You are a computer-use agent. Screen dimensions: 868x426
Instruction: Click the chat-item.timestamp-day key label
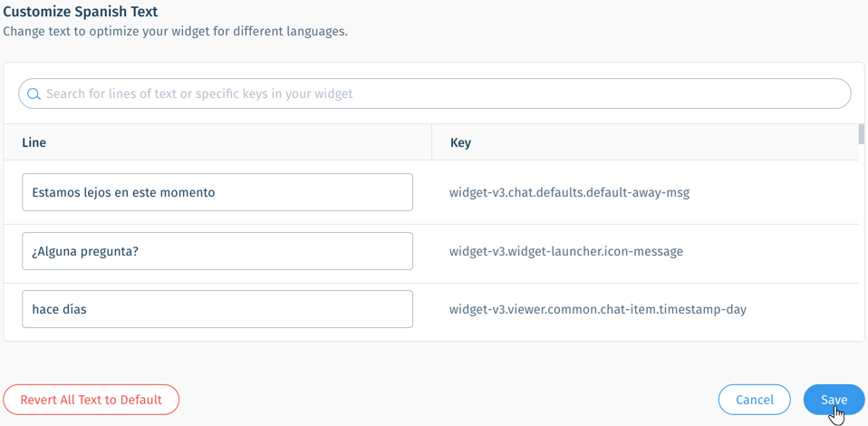(598, 309)
